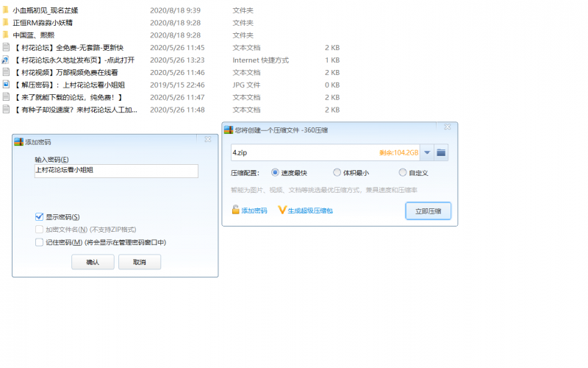Start compression with 立即压缩 button
588x368 pixels.
coord(428,211)
